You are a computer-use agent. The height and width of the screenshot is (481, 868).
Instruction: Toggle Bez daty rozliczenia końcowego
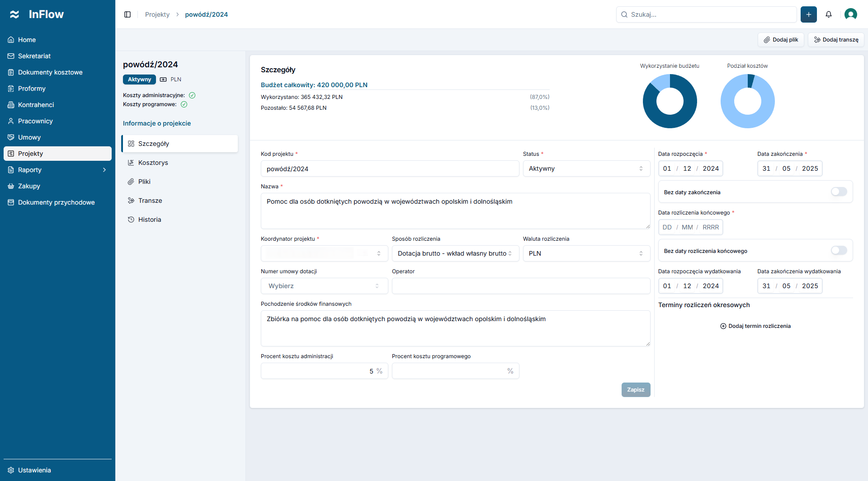[839, 250]
